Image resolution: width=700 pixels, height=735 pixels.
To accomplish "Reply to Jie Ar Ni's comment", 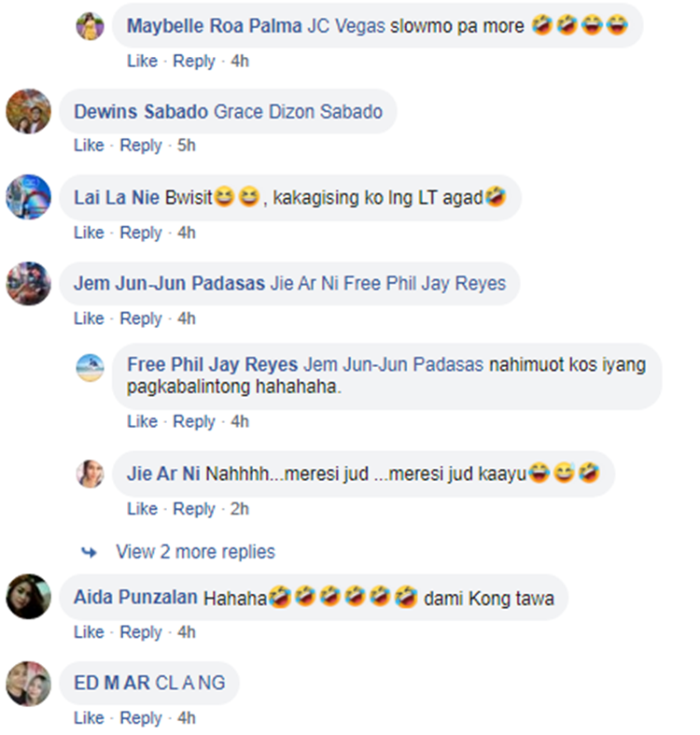I will [194, 509].
